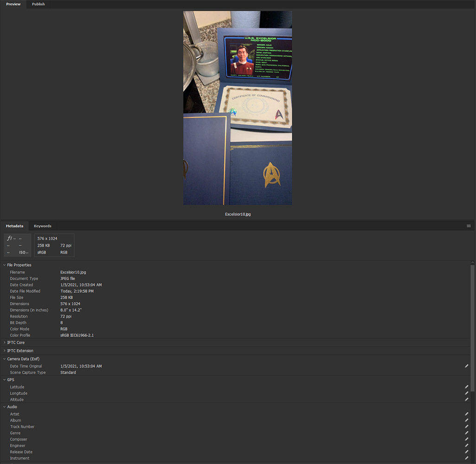Click the Longitude edit pencil icon
Screen dimensions: 476x464
pyautogui.click(x=467, y=393)
